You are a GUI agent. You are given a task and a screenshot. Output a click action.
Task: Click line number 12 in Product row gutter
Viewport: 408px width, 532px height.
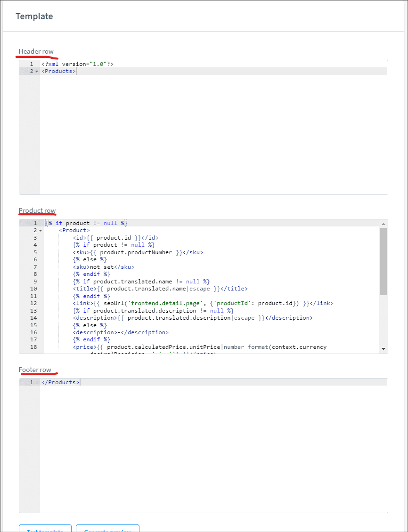[33, 303]
